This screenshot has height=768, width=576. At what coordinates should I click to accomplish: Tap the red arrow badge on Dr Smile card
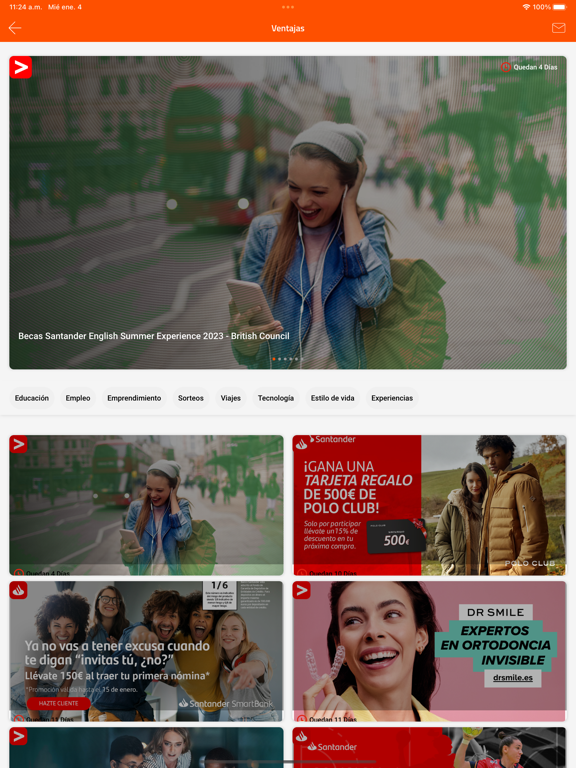301,590
